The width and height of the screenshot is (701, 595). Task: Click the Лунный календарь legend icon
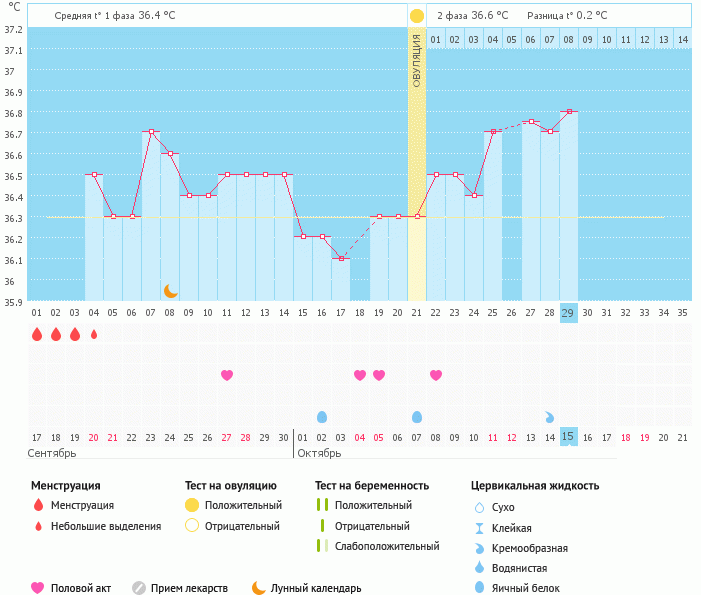259,588
